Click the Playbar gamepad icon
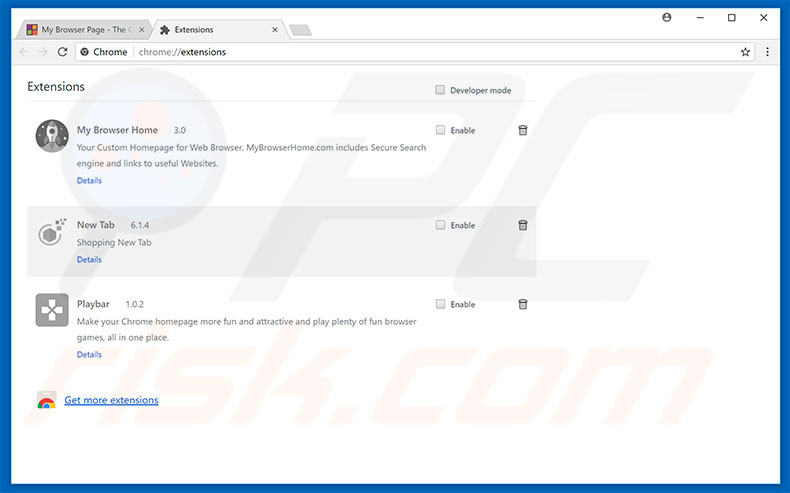This screenshot has width=790, height=493. click(52, 310)
